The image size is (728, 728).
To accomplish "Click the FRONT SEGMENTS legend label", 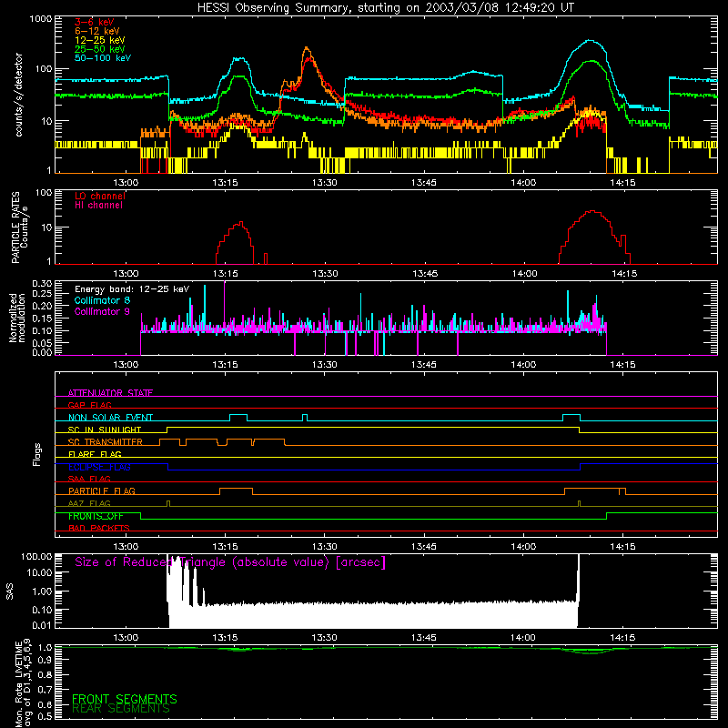I will tap(125, 699).
